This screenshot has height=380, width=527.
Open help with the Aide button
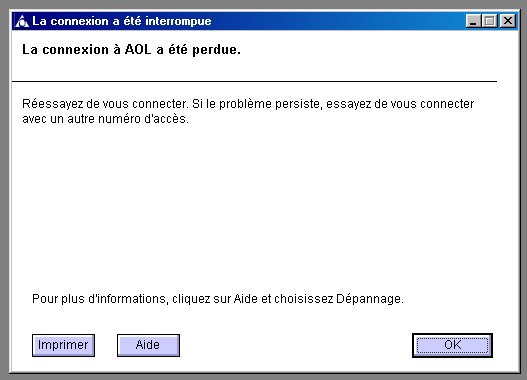coord(148,345)
